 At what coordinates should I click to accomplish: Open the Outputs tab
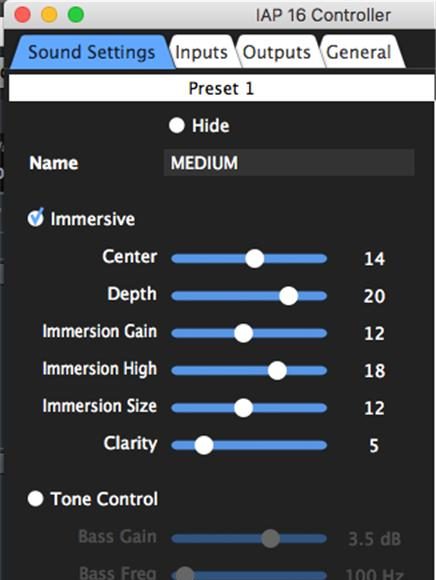click(x=277, y=52)
